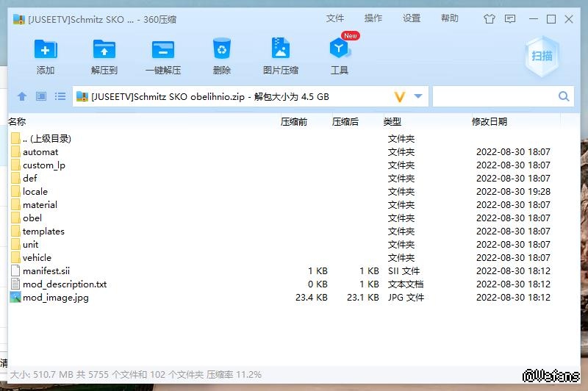This screenshot has width=588, height=391.
Task: Click the search magnifier icon
Action: tap(564, 96)
